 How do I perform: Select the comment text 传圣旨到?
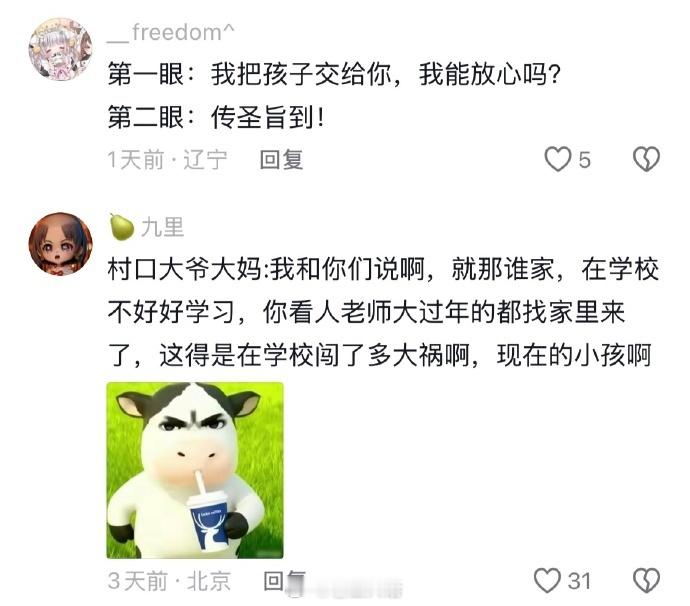click(x=263, y=118)
